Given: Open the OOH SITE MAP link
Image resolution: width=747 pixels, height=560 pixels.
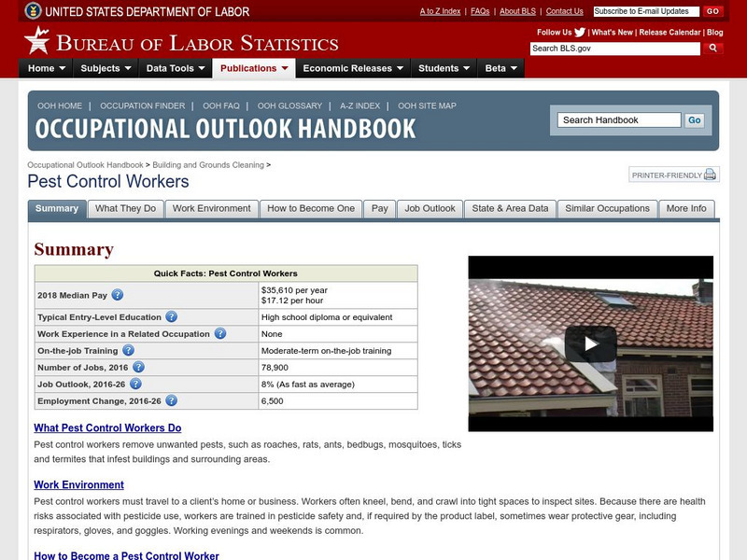Looking at the screenshot, I should (x=427, y=105).
